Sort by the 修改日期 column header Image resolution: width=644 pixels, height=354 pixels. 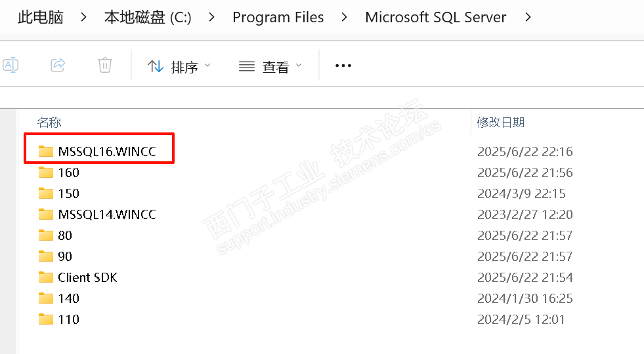[x=501, y=122]
